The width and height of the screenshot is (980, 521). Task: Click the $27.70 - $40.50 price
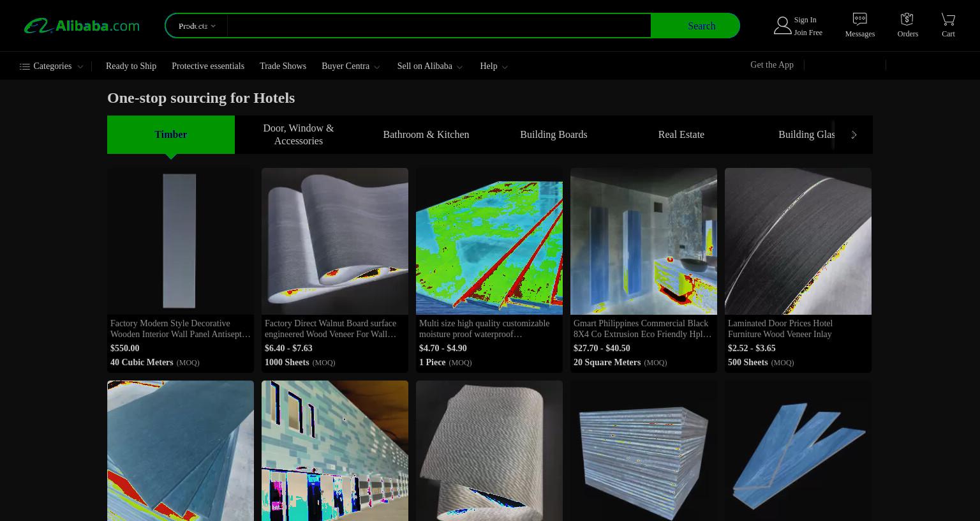pos(602,349)
